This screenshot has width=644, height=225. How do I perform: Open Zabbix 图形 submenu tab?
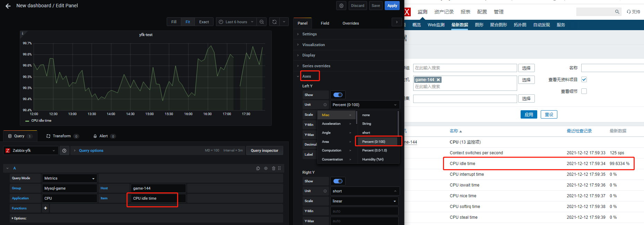pyautogui.click(x=479, y=25)
